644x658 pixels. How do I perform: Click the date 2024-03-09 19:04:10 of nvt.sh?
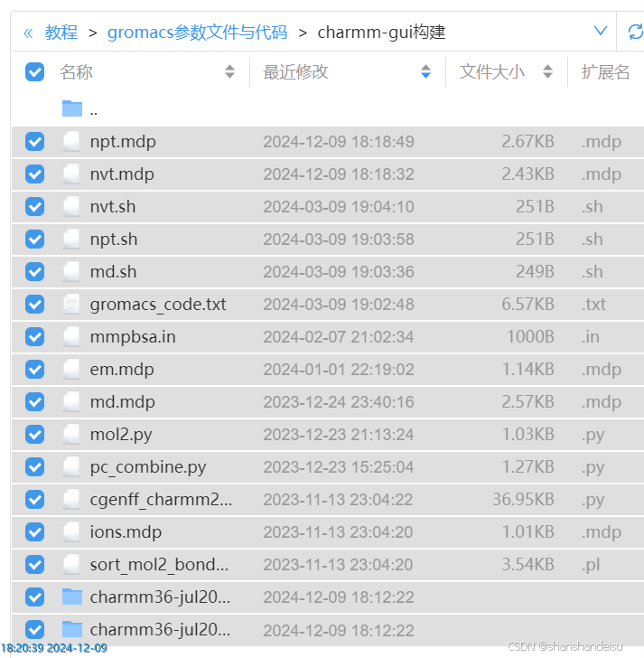pos(339,207)
